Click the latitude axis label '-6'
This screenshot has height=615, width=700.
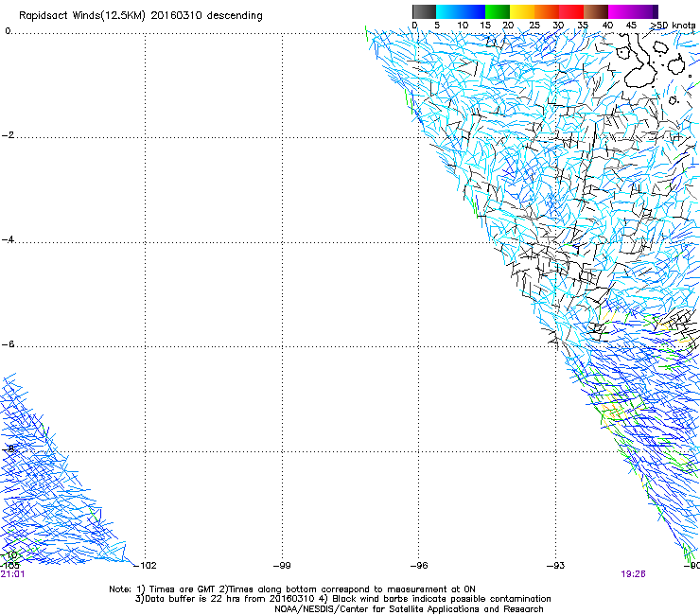pyautogui.click(x=8, y=343)
